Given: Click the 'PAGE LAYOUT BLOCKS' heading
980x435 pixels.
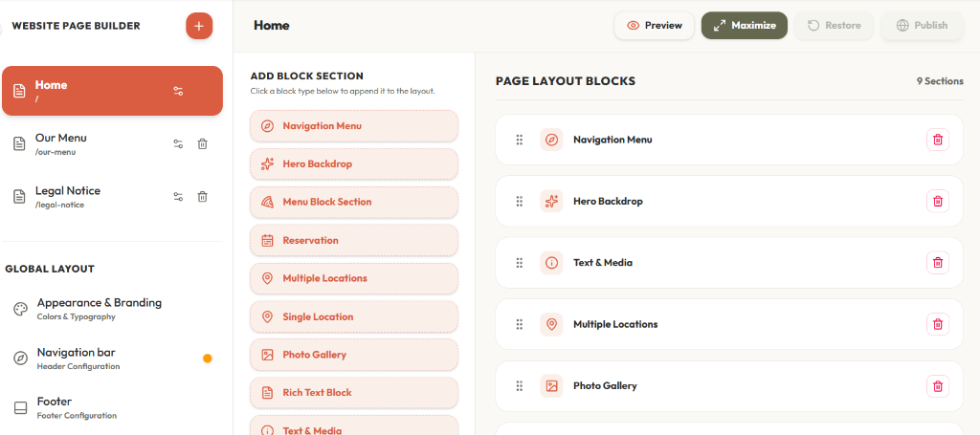Looking at the screenshot, I should (x=566, y=81).
